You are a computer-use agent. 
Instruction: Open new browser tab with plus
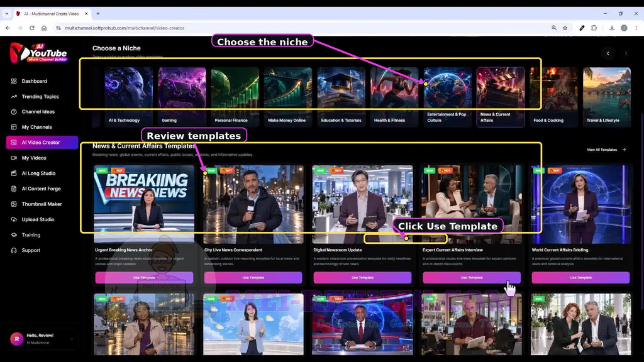click(x=97, y=14)
